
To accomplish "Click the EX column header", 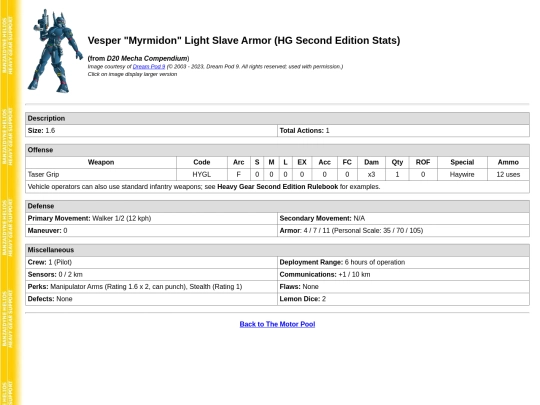I will [302, 162].
